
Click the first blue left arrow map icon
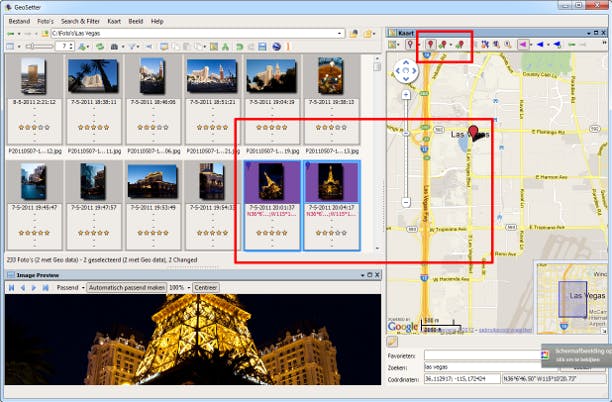click(541, 45)
